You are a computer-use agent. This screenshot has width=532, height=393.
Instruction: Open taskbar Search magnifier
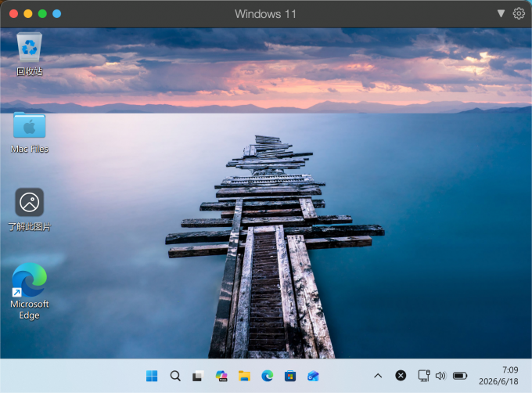tap(175, 376)
